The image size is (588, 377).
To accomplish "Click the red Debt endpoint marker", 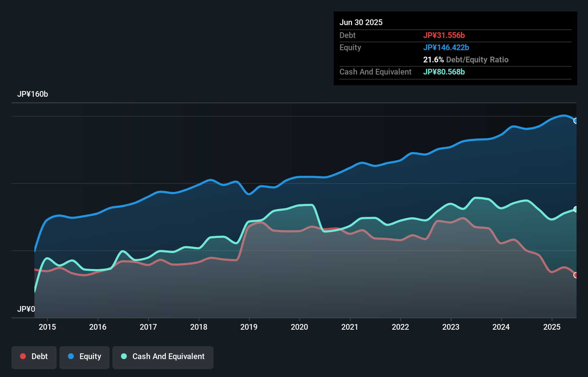I will (x=576, y=275).
